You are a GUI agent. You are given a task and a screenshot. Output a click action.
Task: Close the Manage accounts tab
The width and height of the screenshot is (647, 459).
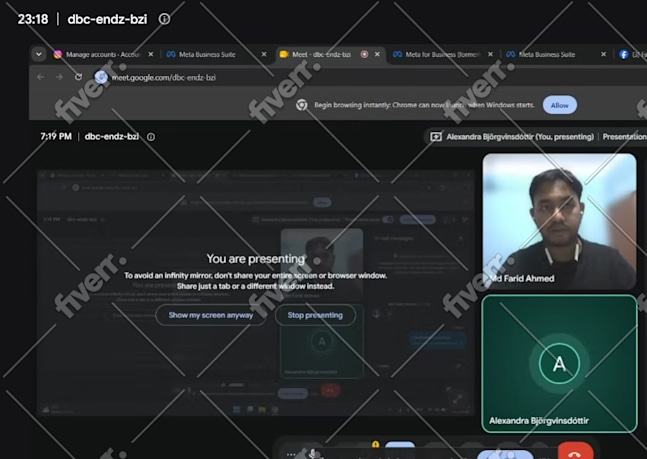[x=151, y=54]
